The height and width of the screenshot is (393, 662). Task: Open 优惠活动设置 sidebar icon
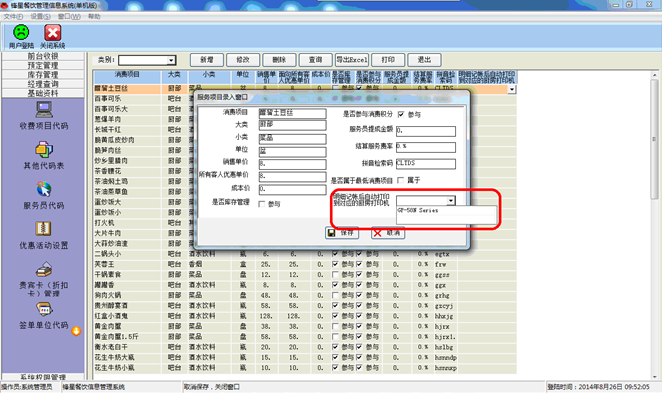[x=43, y=229]
